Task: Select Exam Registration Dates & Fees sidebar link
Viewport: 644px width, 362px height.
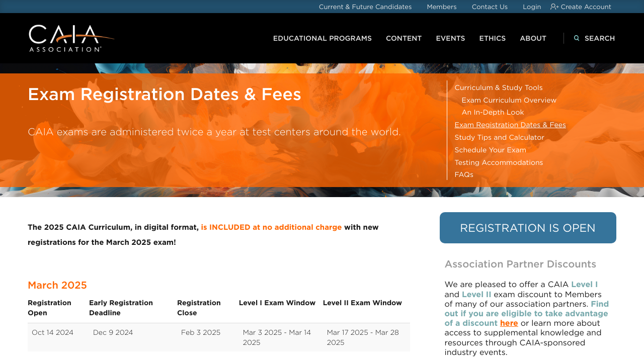Action: click(x=510, y=125)
